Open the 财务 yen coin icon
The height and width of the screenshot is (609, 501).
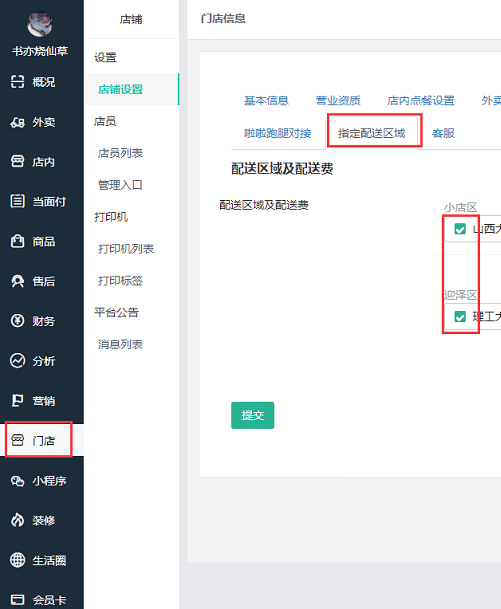coord(17,321)
